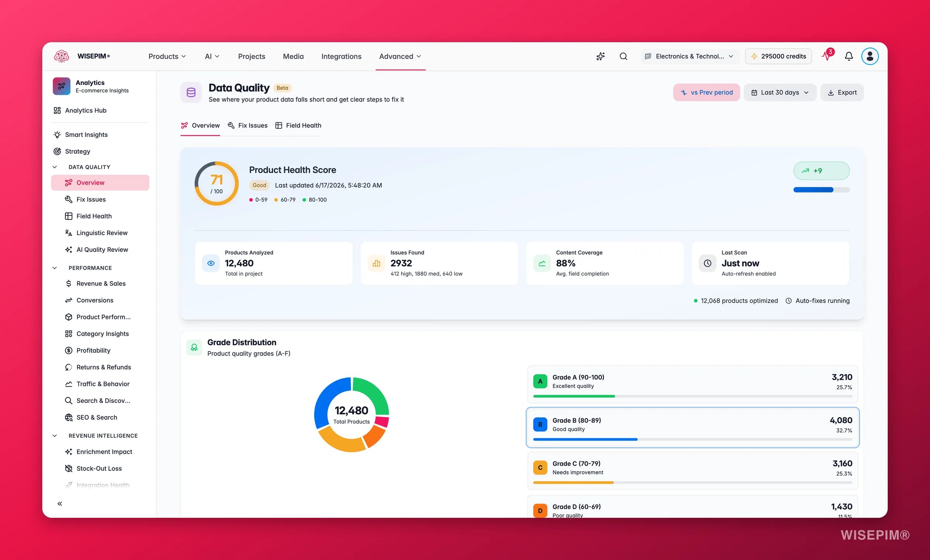Viewport: 930px width, 560px height.
Task: Collapse the sidebar with double chevron
Action: 60,503
